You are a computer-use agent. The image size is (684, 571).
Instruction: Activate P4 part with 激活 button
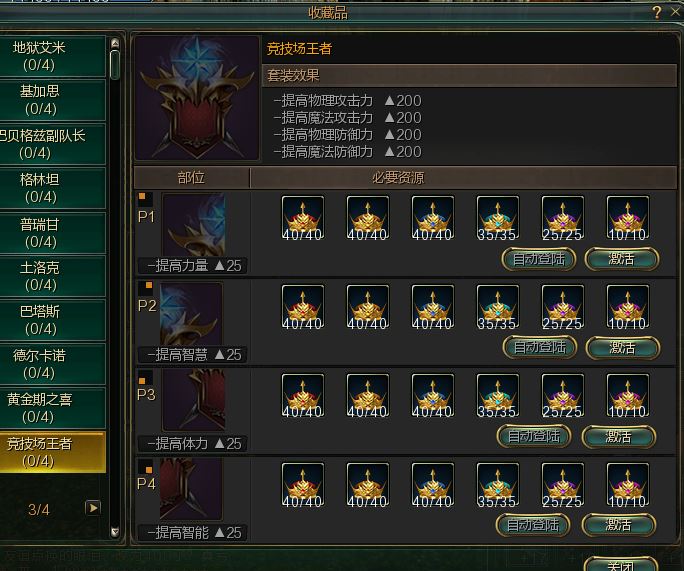coord(619,525)
